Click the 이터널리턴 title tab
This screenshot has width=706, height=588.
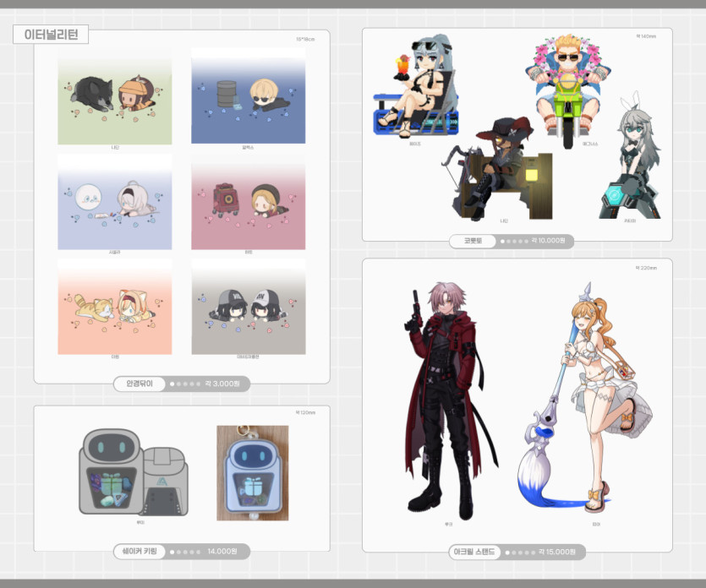pos(51,35)
